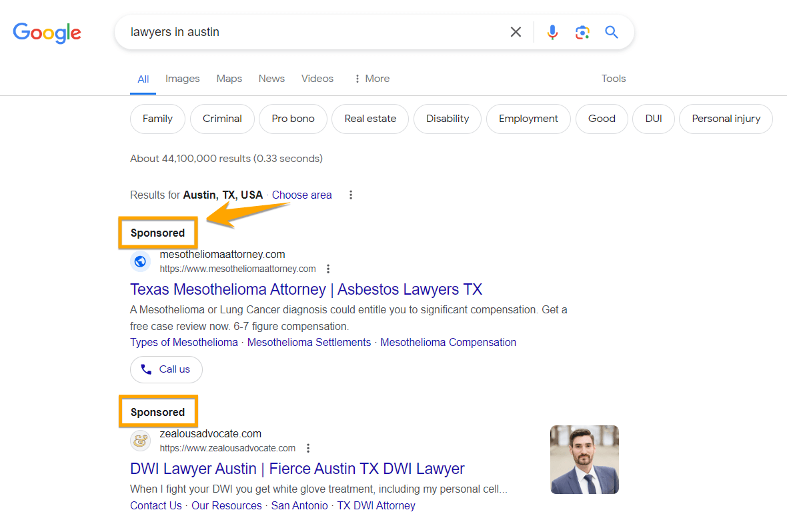The image size is (787, 532).
Task: Select the Criminal filter chip
Action: tap(222, 119)
